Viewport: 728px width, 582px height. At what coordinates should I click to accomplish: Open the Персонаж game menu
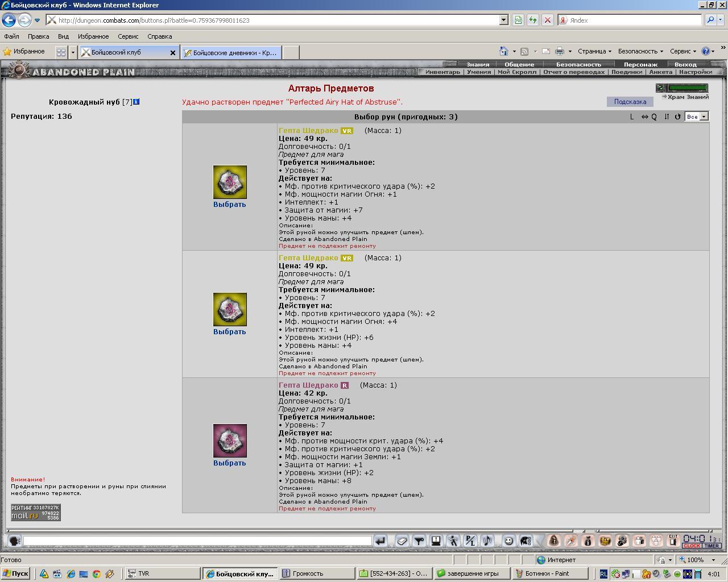(640, 64)
